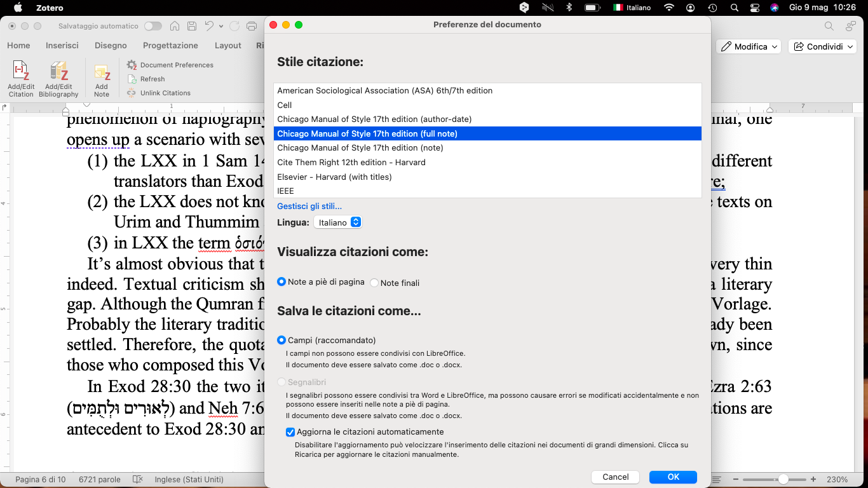Click the view layout icon in status bar
Image resolution: width=868 pixels, height=488 pixels.
[x=717, y=479]
